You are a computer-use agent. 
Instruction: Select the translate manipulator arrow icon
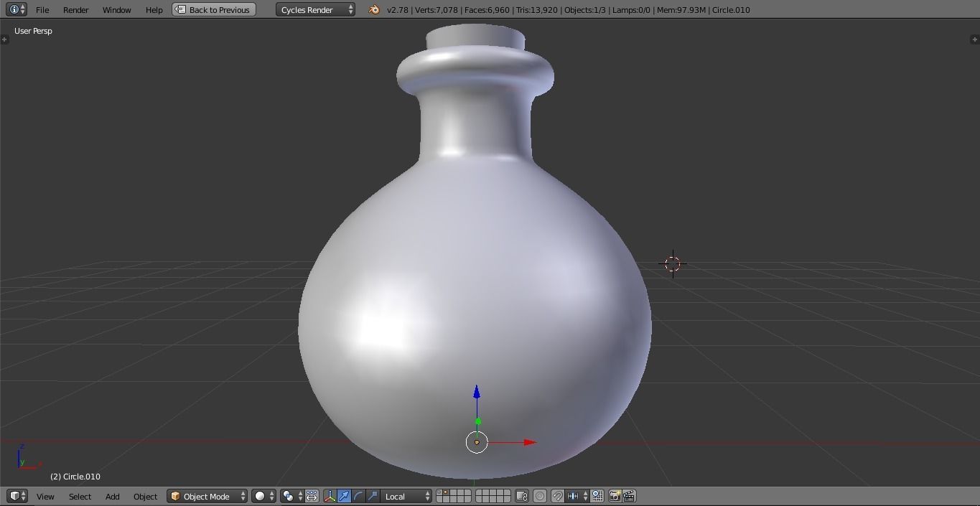point(344,496)
